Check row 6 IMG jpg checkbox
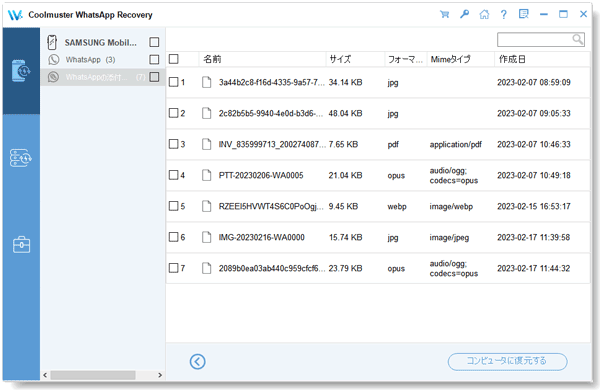This screenshot has height=390, width=600. [174, 237]
